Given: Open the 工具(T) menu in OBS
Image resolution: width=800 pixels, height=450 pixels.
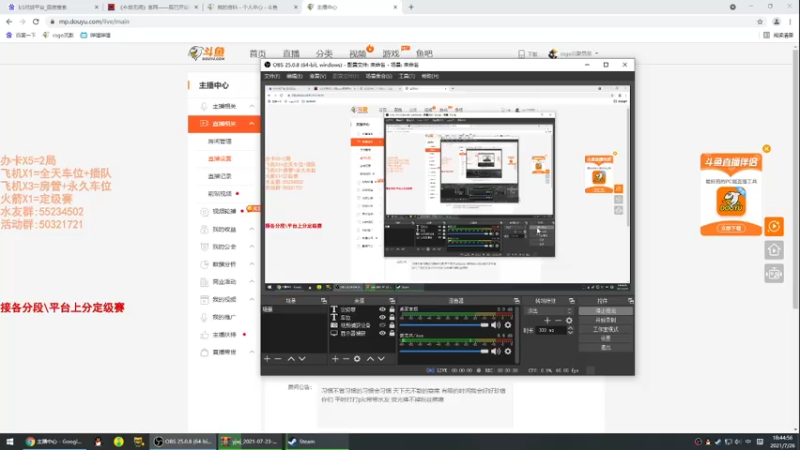Looking at the screenshot, I should pos(407,76).
